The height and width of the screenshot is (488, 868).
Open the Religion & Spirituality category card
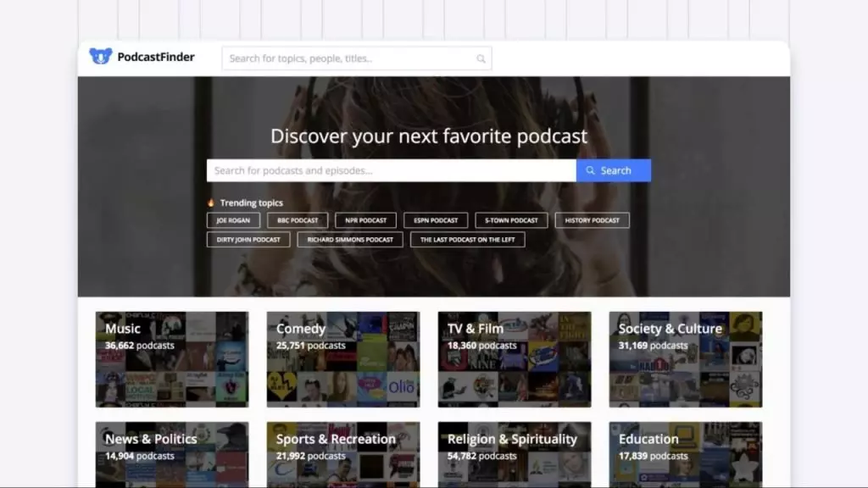[515, 455]
